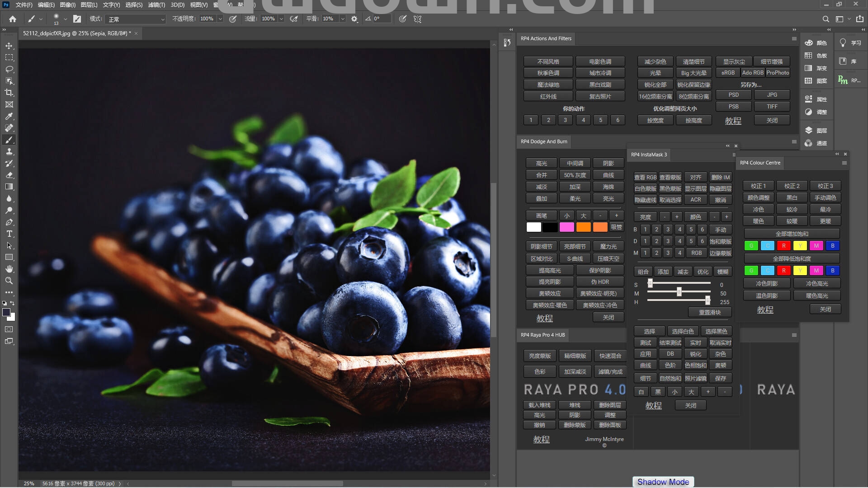This screenshot has height=488, width=868.
Task: Toggle airbrush build-up effect
Action: [x=294, y=19]
